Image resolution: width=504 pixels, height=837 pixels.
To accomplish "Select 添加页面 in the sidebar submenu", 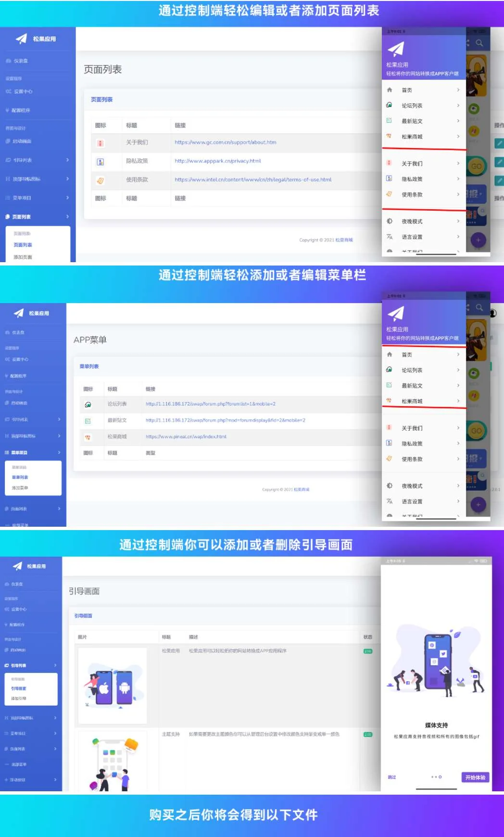I will 23,257.
